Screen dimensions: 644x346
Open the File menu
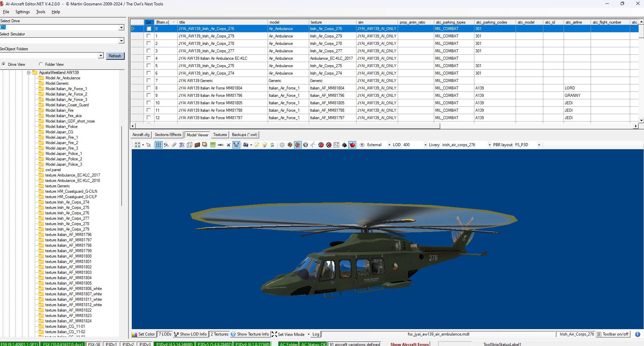6,12
